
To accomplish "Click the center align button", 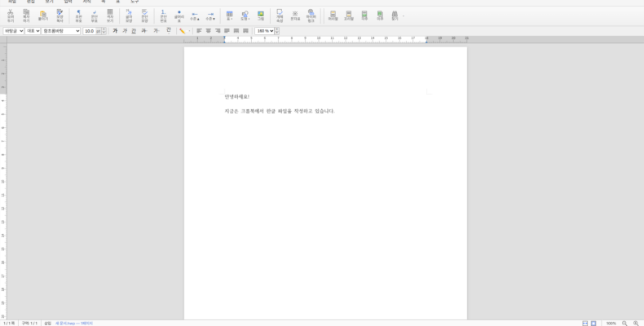I will 209,31.
